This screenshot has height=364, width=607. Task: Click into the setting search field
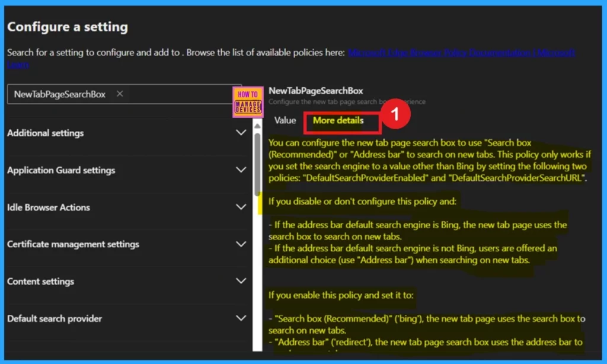pos(124,94)
